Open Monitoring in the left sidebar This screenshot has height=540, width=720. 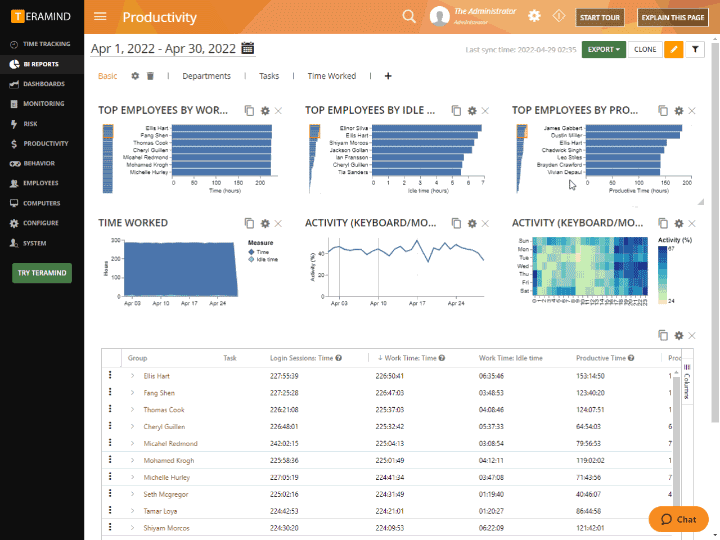pyautogui.click(x=44, y=104)
